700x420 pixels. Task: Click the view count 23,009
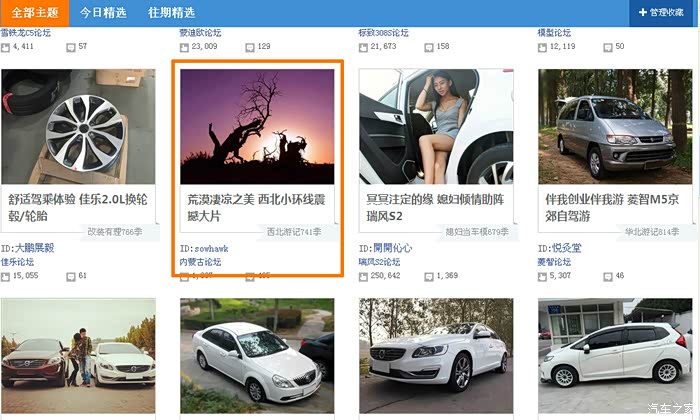coord(204,46)
